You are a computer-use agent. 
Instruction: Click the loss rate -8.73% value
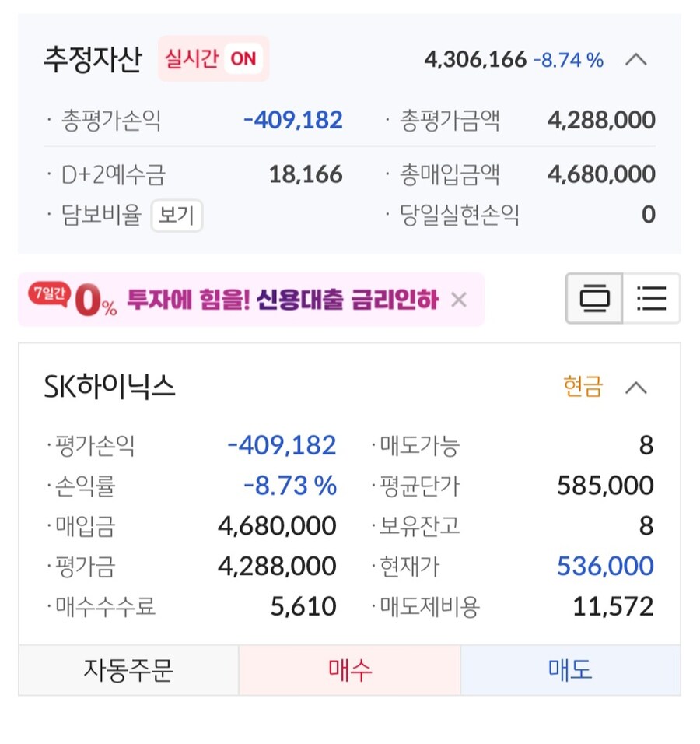(289, 485)
